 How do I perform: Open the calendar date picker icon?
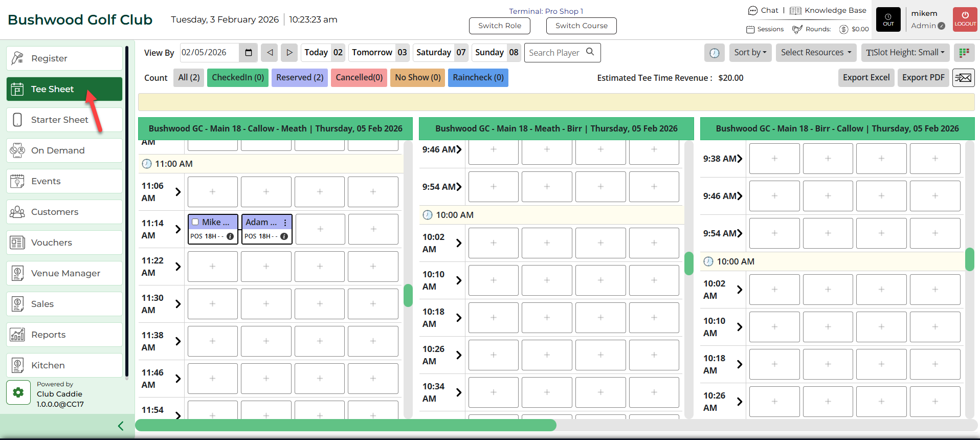tap(249, 53)
